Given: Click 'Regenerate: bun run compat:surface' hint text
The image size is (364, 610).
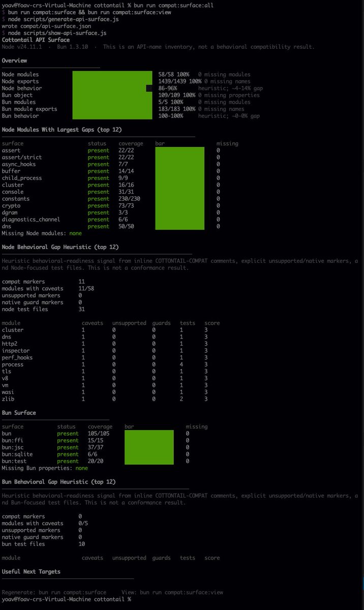Looking at the screenshot, I should coord(54,592).
